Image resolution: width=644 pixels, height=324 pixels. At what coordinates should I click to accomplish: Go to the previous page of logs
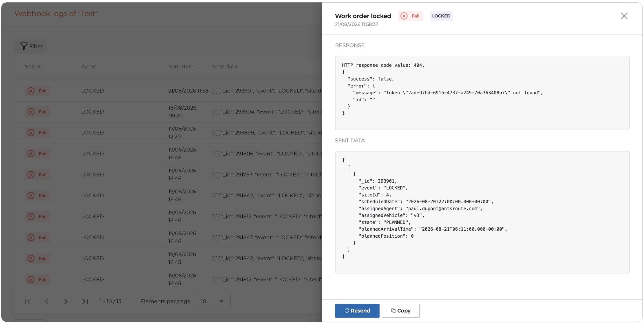coord(47,301)
